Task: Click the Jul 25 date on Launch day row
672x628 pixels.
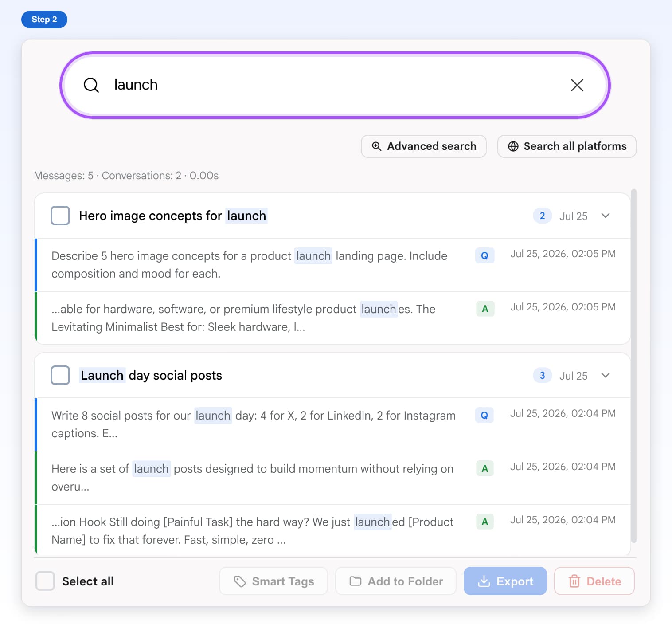Action: tap(574, 376)
